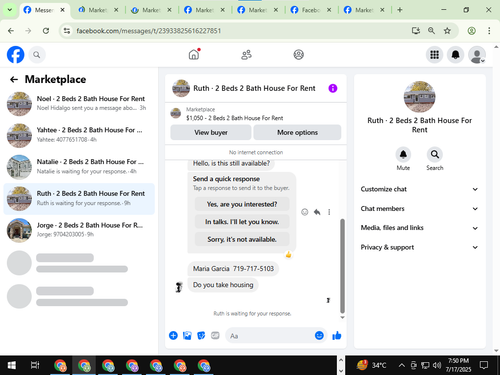This screenshot has width=500, height=375.
Task: Open Chrome profile icon
Action: [x=471, y=31]
